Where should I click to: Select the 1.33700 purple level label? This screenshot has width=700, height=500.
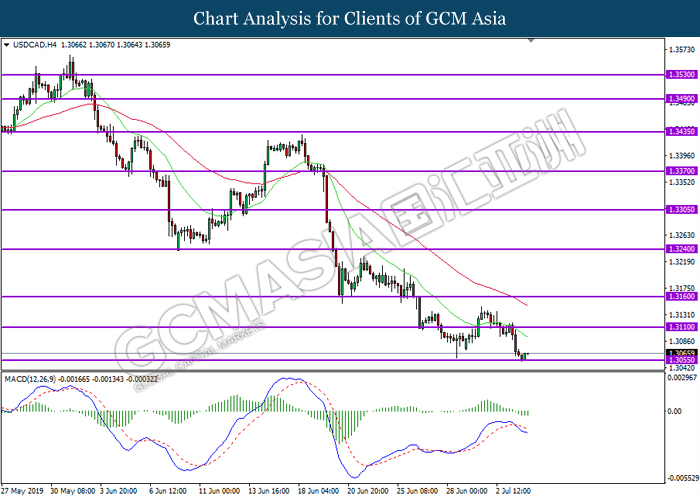coord(681,171)
